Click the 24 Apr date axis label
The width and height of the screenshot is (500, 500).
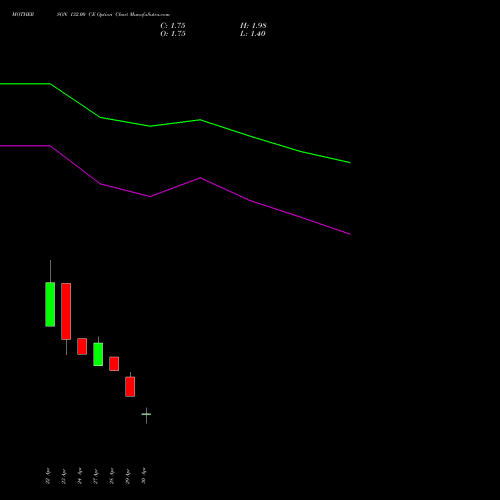(x=80, y=476)
